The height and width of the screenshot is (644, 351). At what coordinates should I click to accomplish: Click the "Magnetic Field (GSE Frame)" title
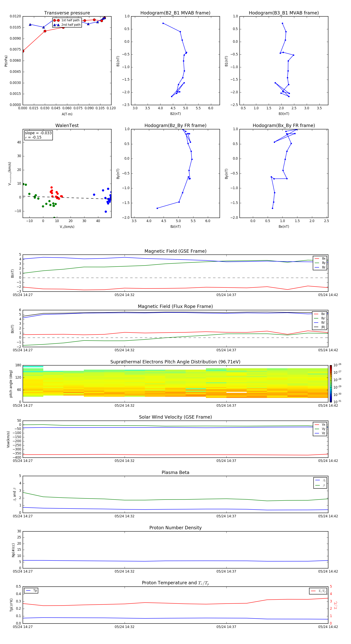175,251
